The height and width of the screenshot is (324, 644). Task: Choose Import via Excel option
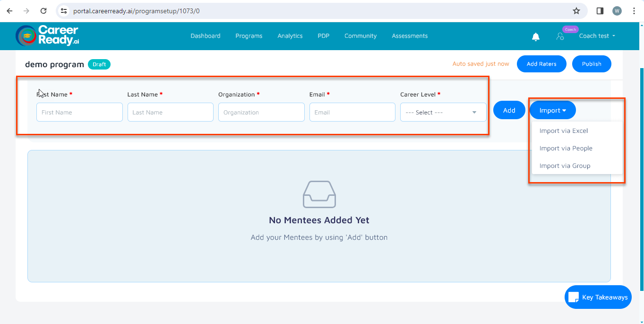point(563,131)
